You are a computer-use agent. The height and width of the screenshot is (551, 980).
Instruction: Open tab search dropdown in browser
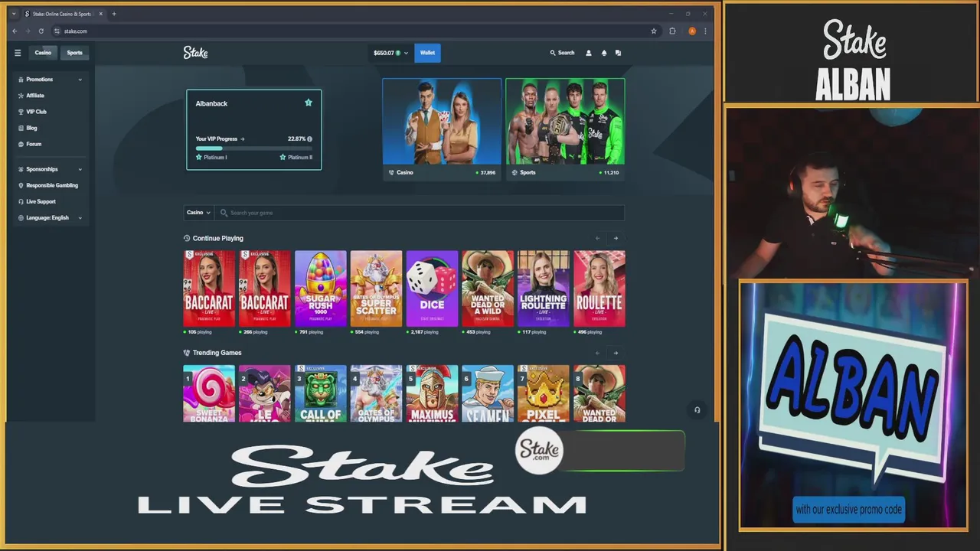coord(13,14)
